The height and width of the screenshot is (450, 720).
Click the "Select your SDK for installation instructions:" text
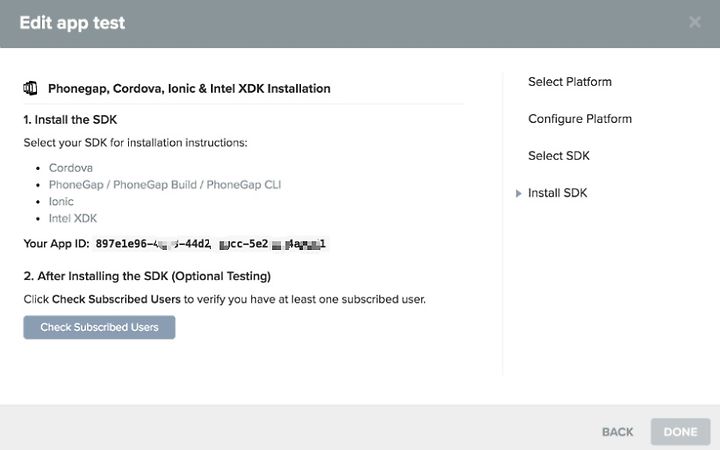pos(135,143)
